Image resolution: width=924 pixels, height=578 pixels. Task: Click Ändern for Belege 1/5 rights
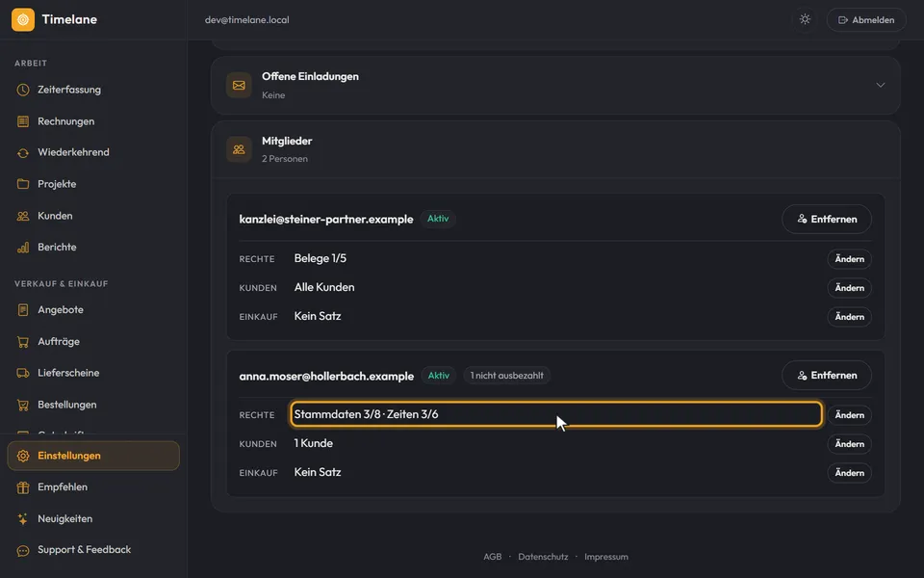[x=849, y=259]
